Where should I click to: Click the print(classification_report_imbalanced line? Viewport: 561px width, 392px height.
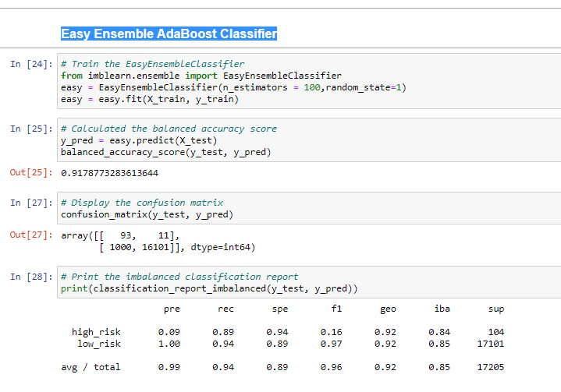click(209, 288)
